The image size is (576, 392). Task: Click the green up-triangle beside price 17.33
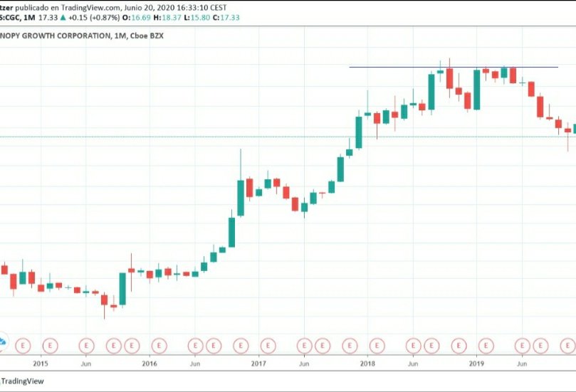pyautogui.click(x=63, y=17)
